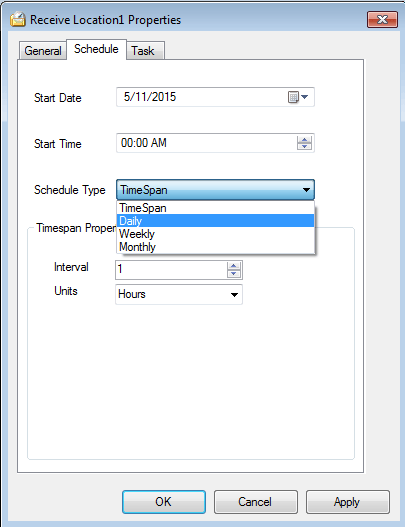Open the Task tab
Screen dimensions: 405x527
[x=145, y=51]
